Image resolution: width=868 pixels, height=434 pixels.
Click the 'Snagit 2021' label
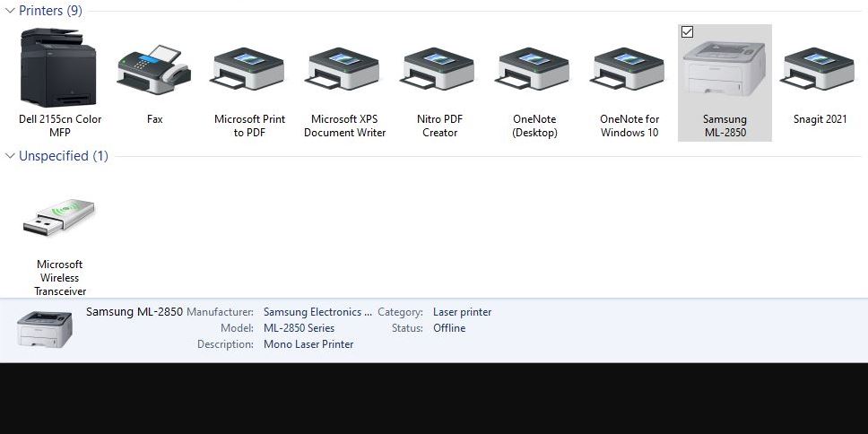point(820,119)
